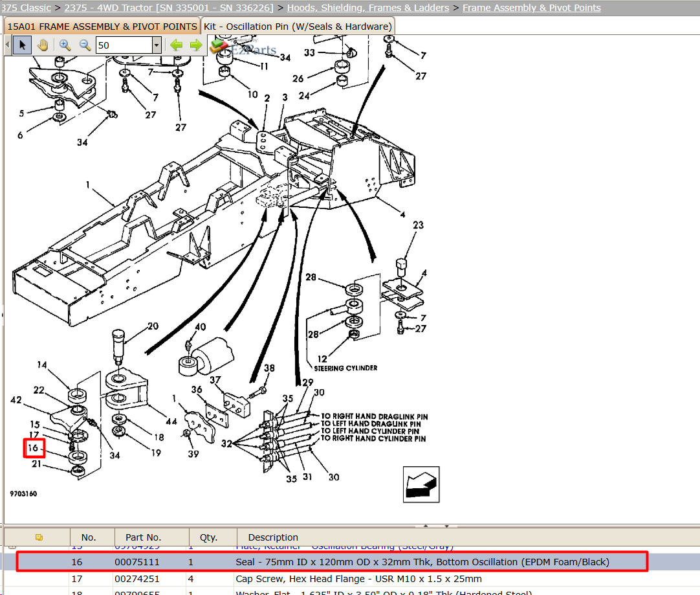Click callout 2 above the frame
This screenshot has width=700, height=595.
tap(267, 98)
